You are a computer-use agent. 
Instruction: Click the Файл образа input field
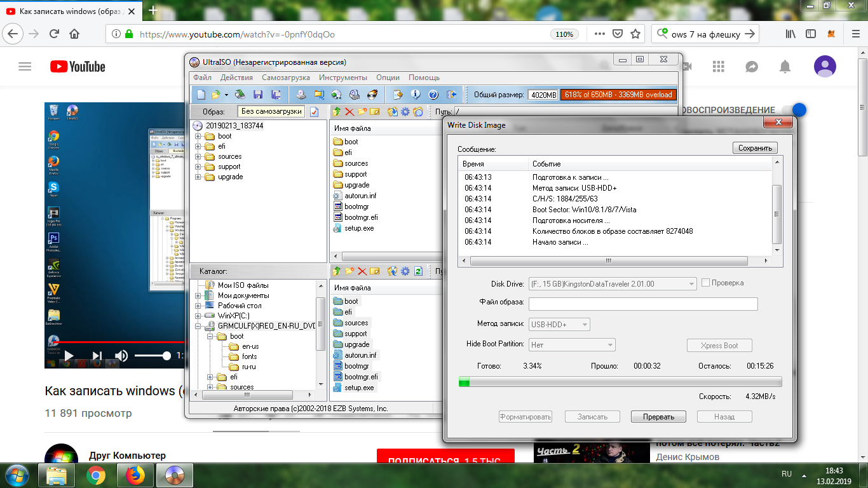[643, 304]
